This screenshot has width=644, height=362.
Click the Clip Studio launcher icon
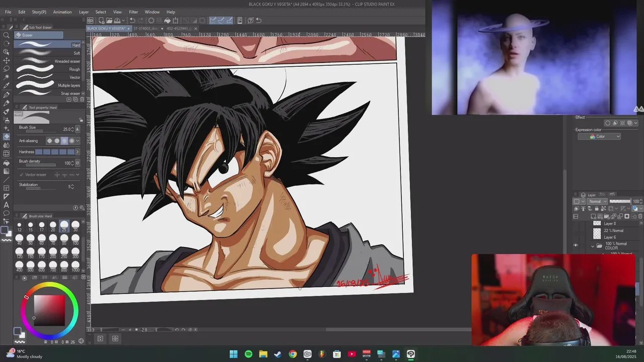(x=90, y=21)
